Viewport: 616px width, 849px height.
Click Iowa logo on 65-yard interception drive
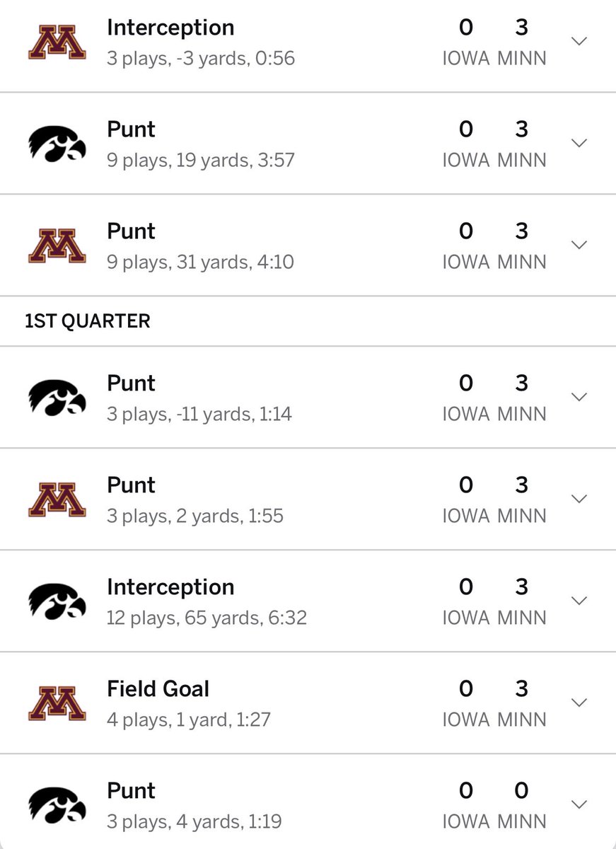coord(57,601)
